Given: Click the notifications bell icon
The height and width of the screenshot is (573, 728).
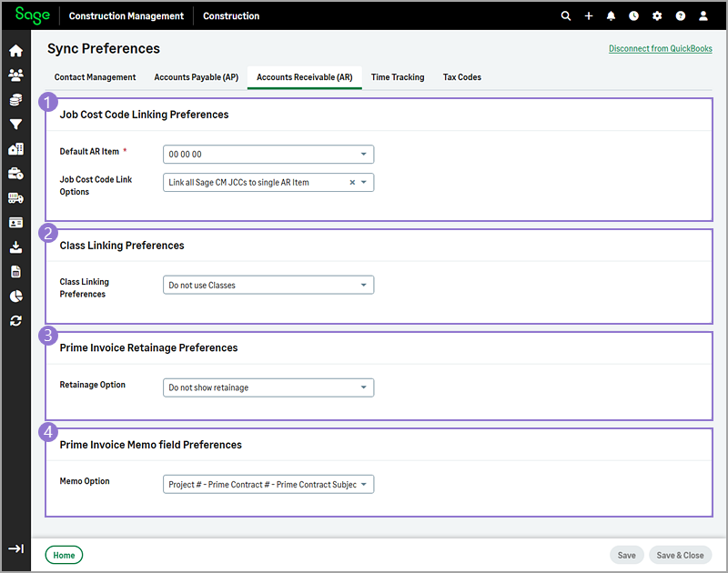Looking at the screenshot, I should click(612, 16).
